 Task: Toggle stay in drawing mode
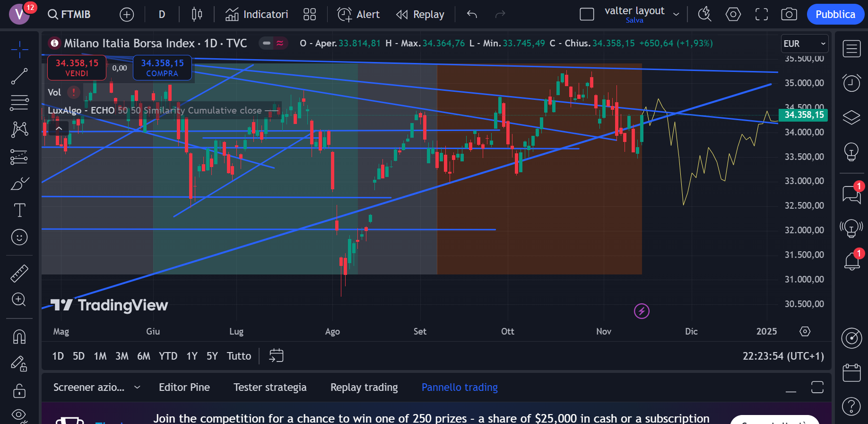point(19,364)
